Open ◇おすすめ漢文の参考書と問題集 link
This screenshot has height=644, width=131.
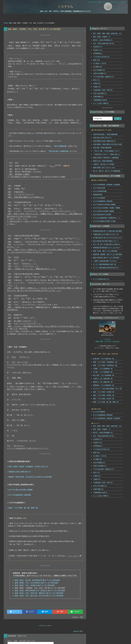point(20,490)
